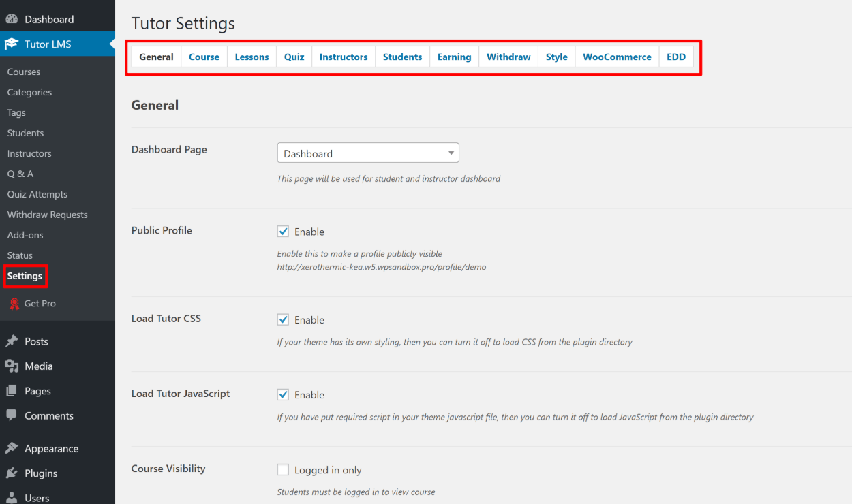This screenshot has height=504, width=852.
Task: Uncheck Load Tutor JavaScript Enable
Action: pyautogui.click(x=283, y=394)
